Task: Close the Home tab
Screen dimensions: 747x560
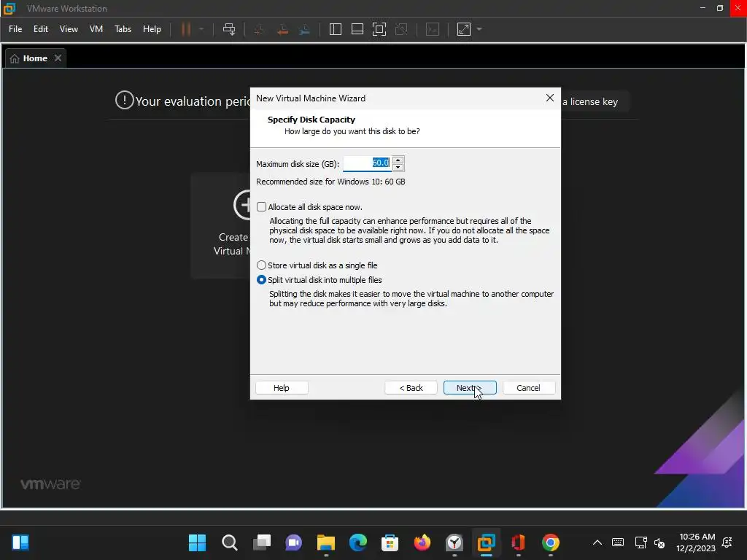Action: pos(58,58)
